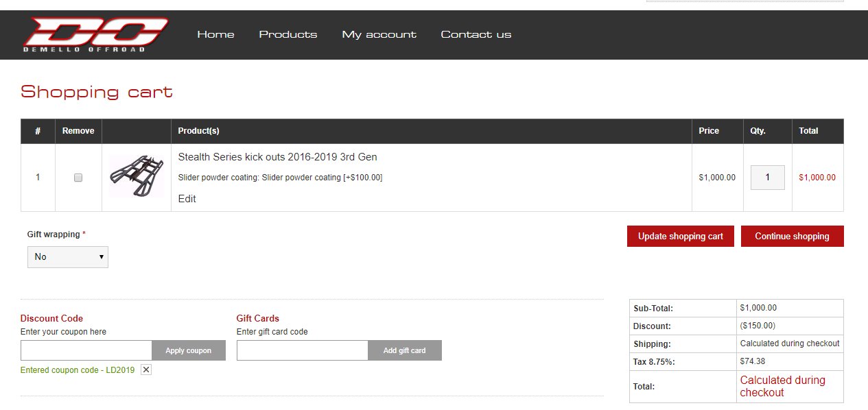Click Update shopping cart button

(681, 236)
